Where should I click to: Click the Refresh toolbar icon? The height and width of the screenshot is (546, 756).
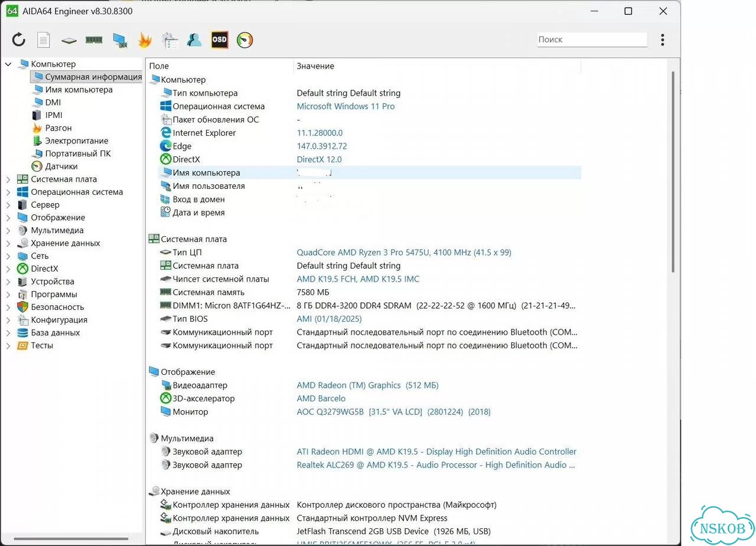tap(19, 40)
